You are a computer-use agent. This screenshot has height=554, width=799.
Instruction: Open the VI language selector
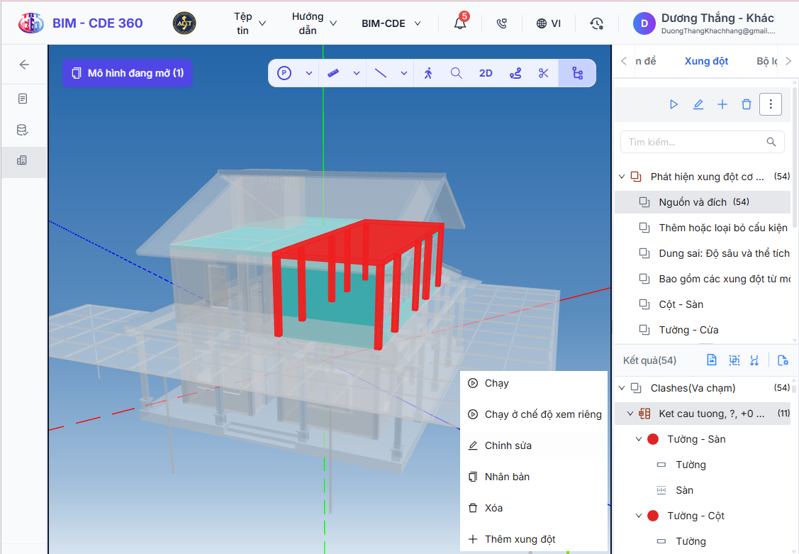[x=549, y=23]
